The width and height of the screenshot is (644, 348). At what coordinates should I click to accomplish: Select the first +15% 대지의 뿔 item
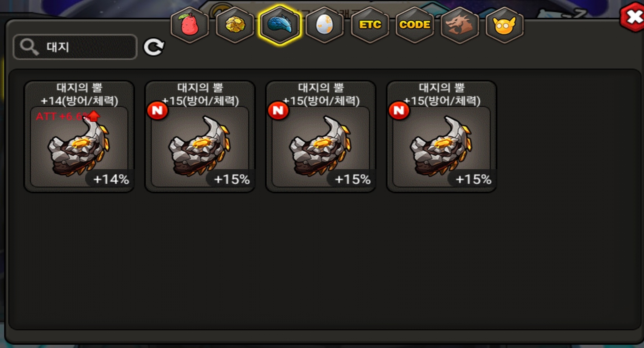[200, 137]
